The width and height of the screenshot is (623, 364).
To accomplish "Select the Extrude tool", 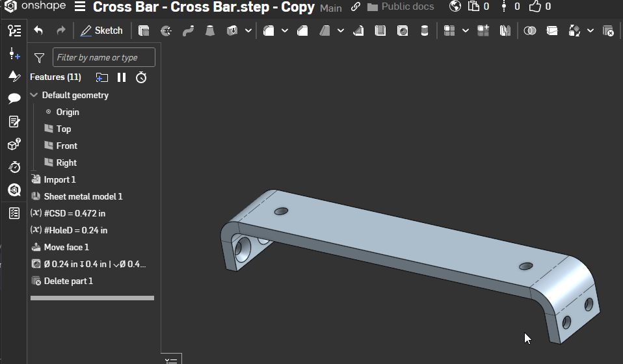I will click(x=144, y=31).
